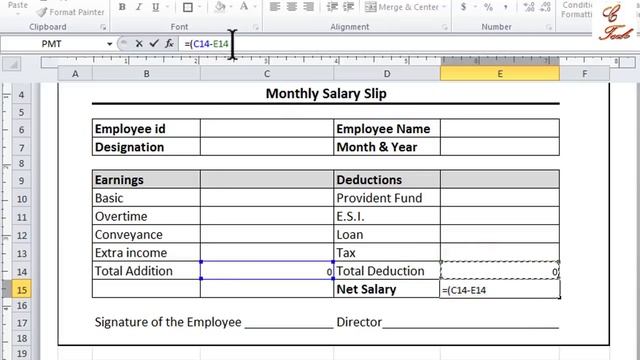Click the Basic earnings cell
This screenshot has width=640, height=360.
[x=146, y=198]
